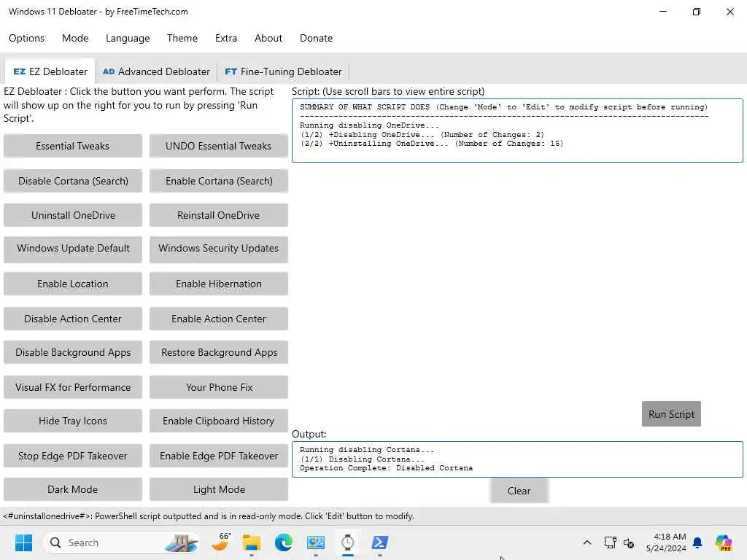Click the uninstallonedrive status bar message
Screen dimensions: 747x560
[209, 516]
